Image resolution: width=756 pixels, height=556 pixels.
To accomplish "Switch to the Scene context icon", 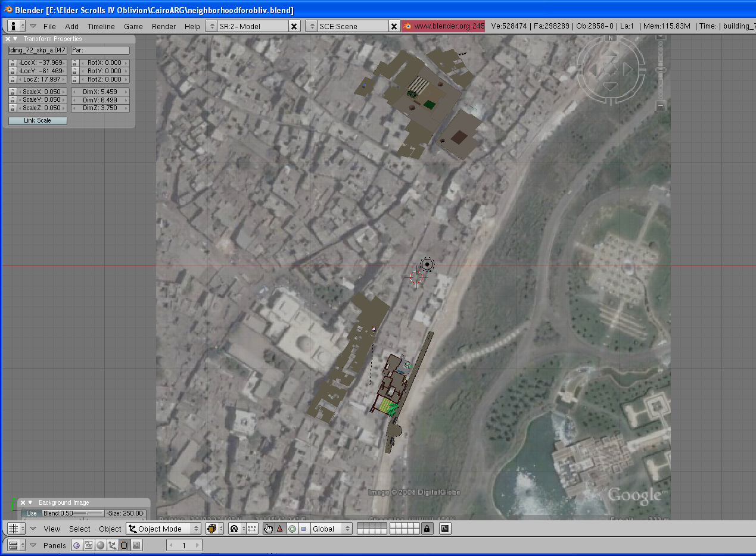I will (136, 545).
